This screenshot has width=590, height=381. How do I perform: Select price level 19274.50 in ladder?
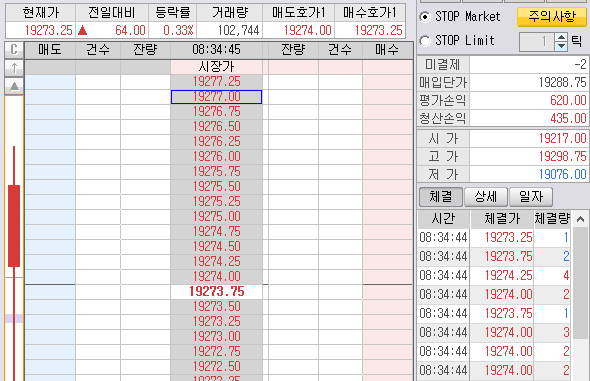[216, 247]
